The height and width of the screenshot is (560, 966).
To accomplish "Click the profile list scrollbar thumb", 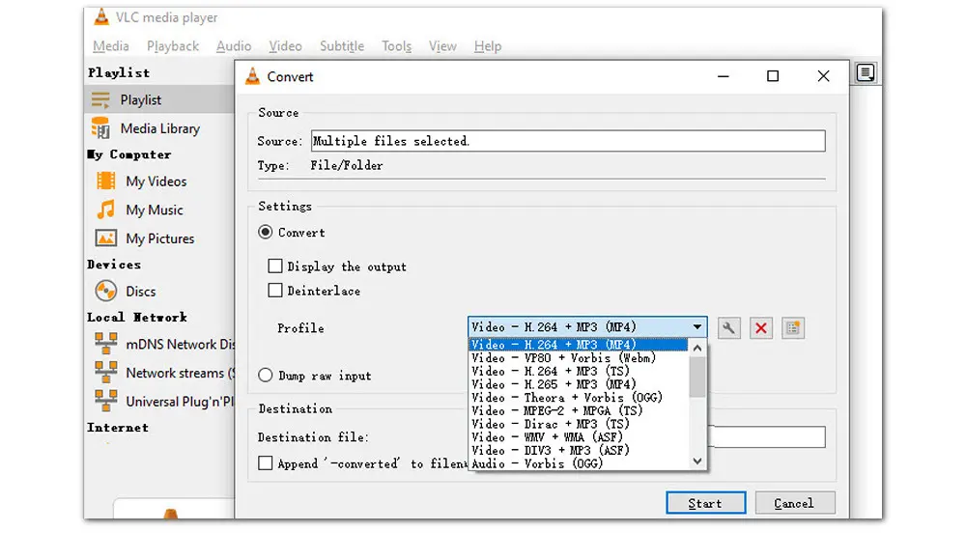I will 697,377.
